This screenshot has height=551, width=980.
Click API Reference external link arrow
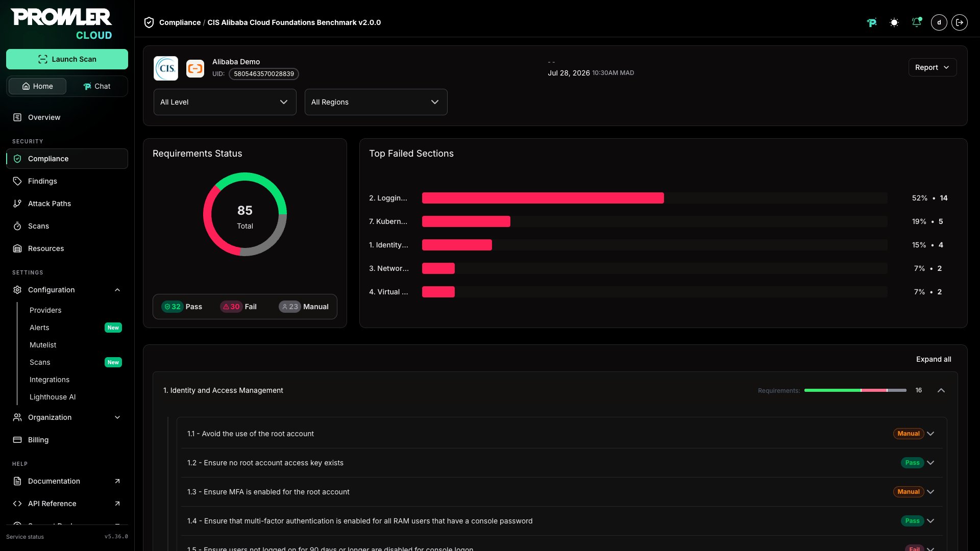[117, 504]
